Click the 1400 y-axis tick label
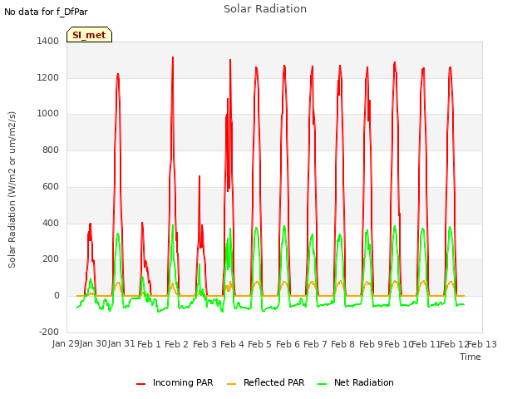The width and height of the screenshot is (532, 399). 48,41
